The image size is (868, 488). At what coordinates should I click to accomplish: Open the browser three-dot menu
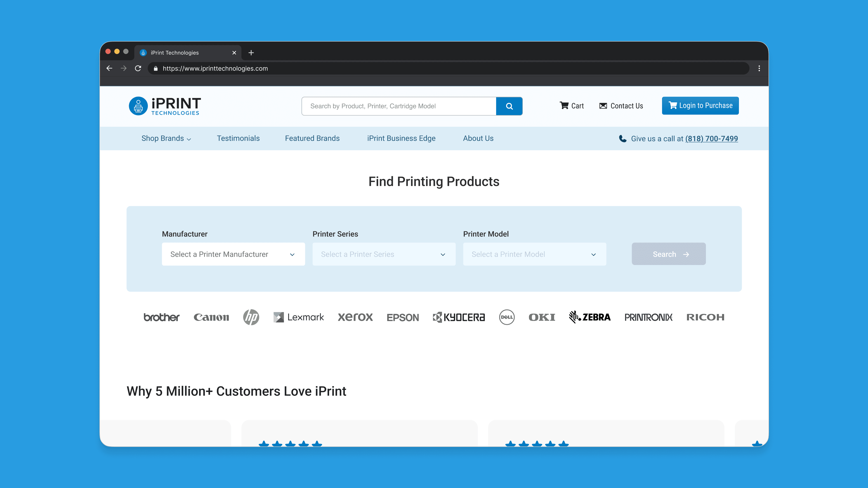point(759,68)
